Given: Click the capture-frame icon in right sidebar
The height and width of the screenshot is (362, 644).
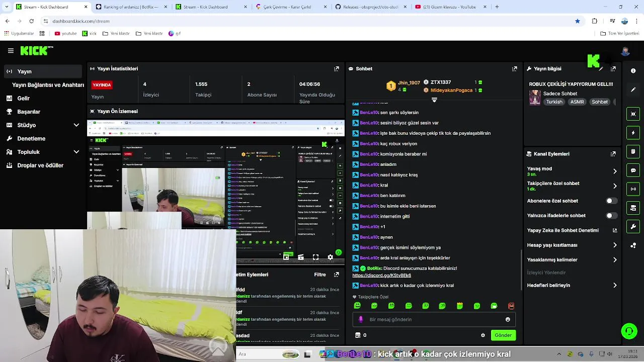Looking at the screenshot, I should coord(633,114).
